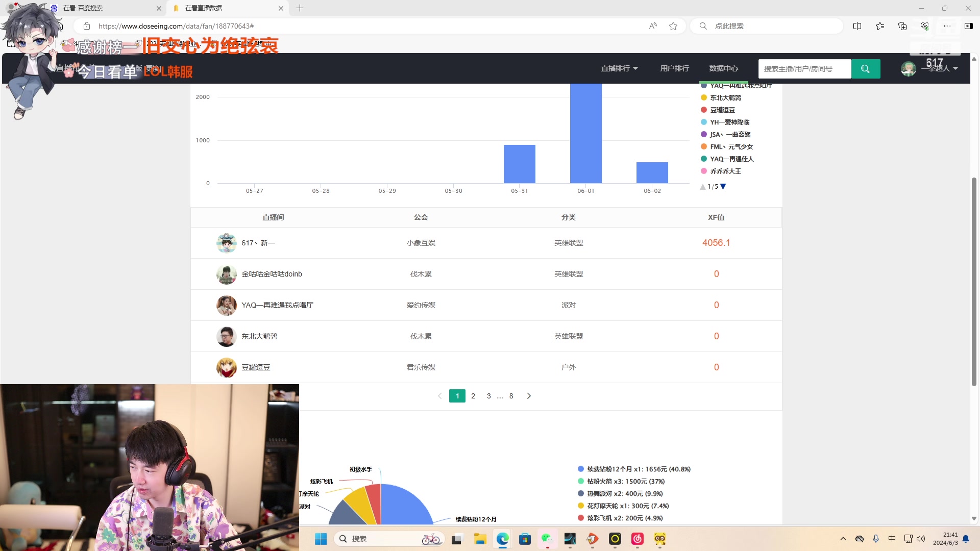This screenshot has height=551, width=980.
Task: Click the browser address bar URL
Action: tap(176, 26)
